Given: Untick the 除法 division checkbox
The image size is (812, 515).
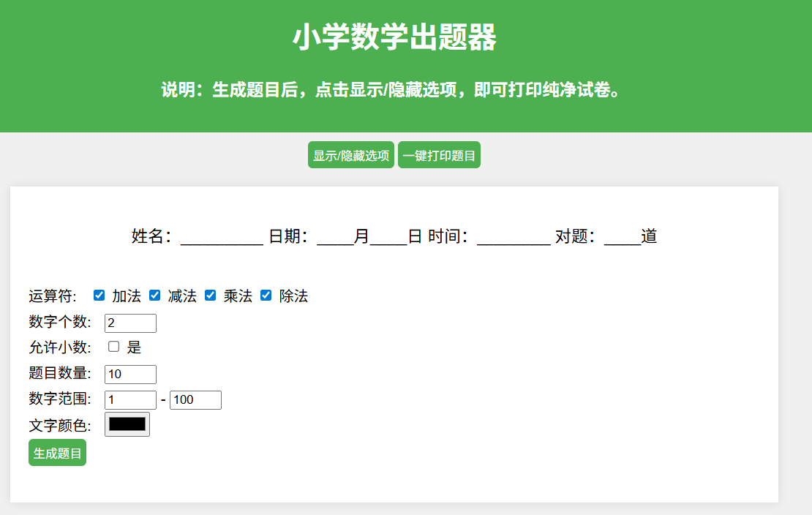Looking at the screenshot, I should 266,296.
